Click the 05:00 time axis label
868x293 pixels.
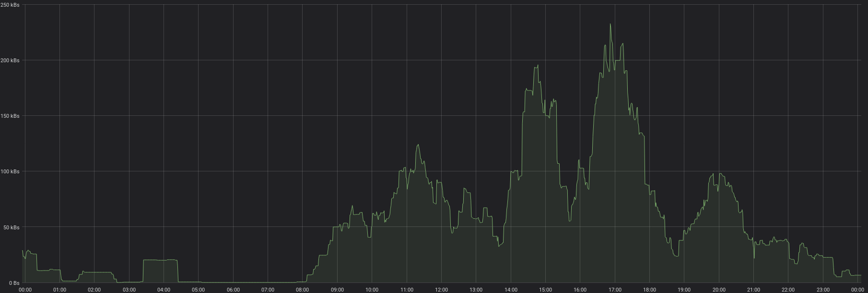pos(198,290)
